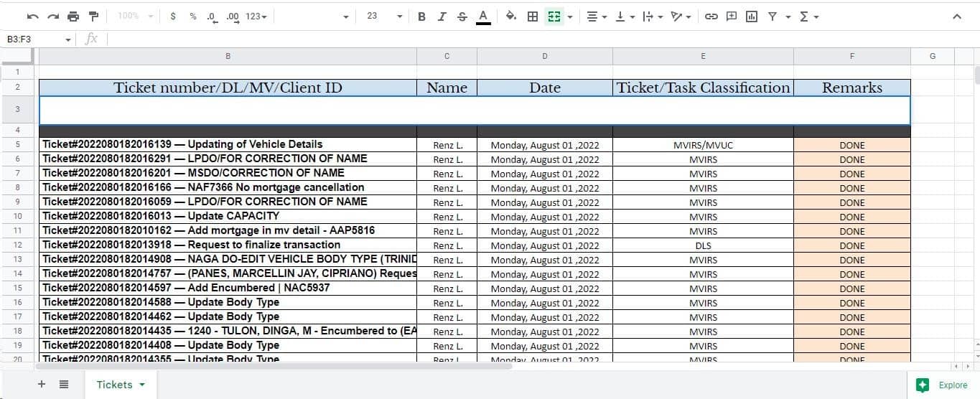Open the zoom 100% dropdown
This screenshot has width=980, height=399.
click(136, 16)
